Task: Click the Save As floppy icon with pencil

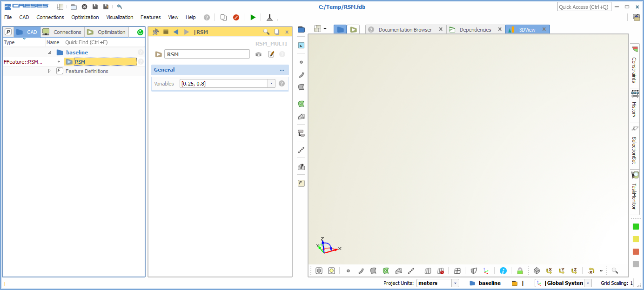Action: pyautogui.click(x=106, y=7)
